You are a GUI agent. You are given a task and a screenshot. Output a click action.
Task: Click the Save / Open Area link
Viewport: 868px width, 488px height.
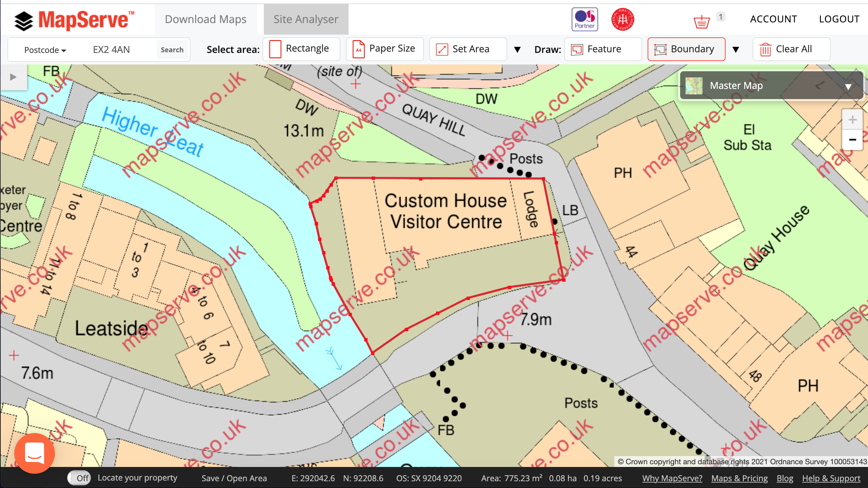[x=233, y=477]
